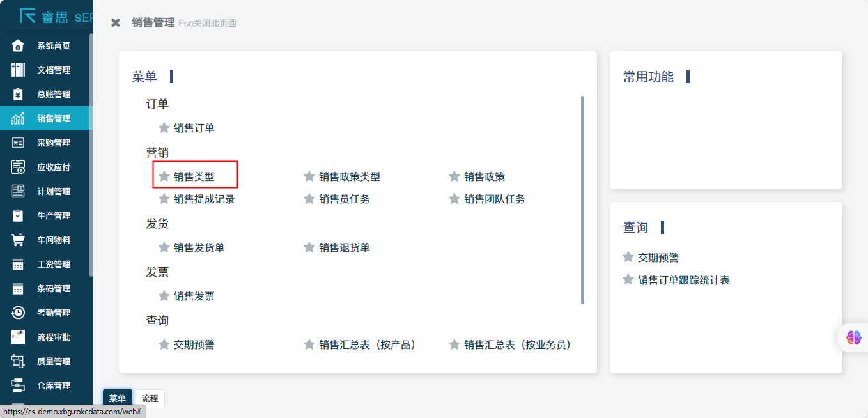Select the 菜单 tab at bottom

pos(118,398)
